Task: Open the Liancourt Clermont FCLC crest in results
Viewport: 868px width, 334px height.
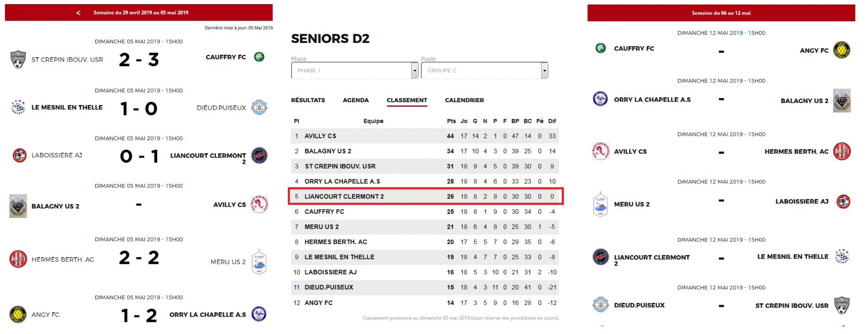Action: [259, 155]
